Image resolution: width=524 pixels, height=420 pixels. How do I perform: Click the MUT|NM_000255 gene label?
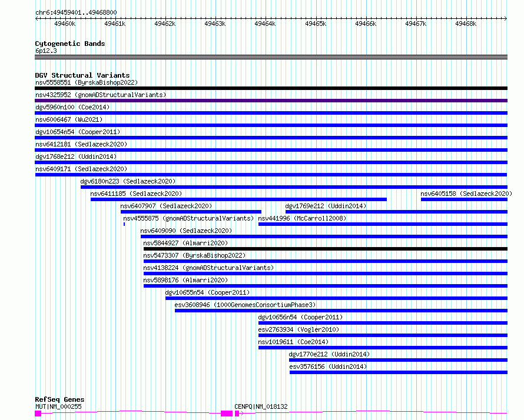(58, 406)
